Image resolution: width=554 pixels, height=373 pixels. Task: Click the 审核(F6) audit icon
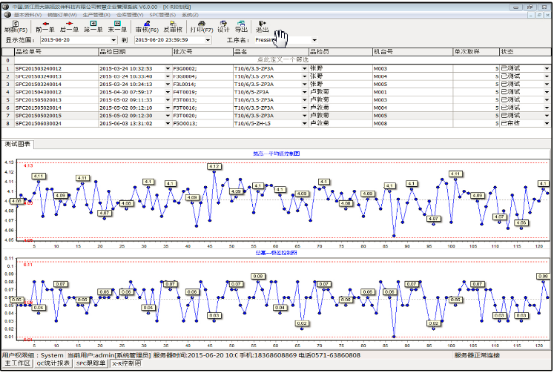pyautogui.click(x=147, y=26)
